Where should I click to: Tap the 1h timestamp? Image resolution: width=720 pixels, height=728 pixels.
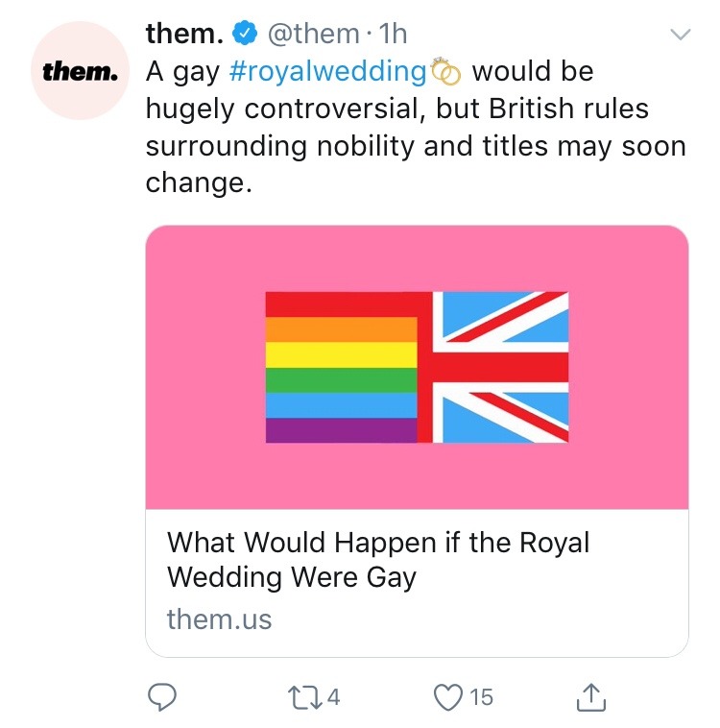(x=394, y=35)
